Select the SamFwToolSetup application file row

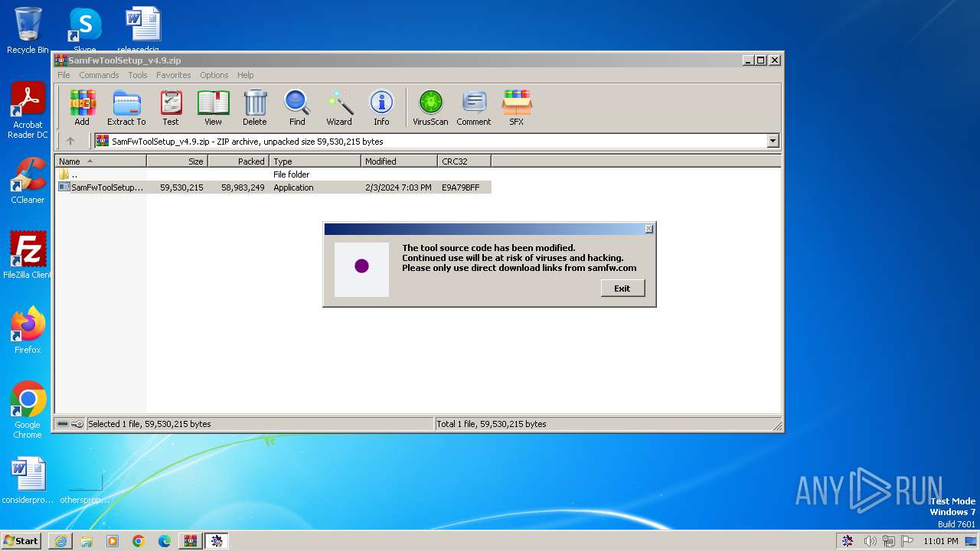tap(273, 187)
